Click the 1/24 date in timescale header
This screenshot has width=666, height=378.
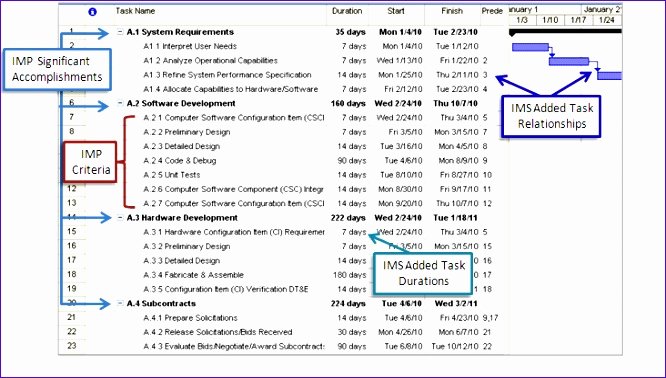click(x=607, y=20)
